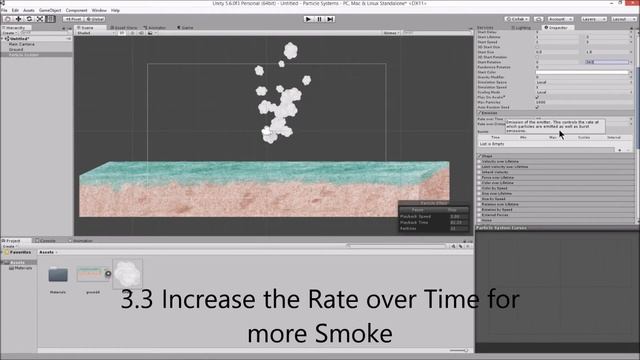Image resolution: width=640 pixels, height=360 pixels.
Task: Open the Layout dropdown
Action: [623, 19]
